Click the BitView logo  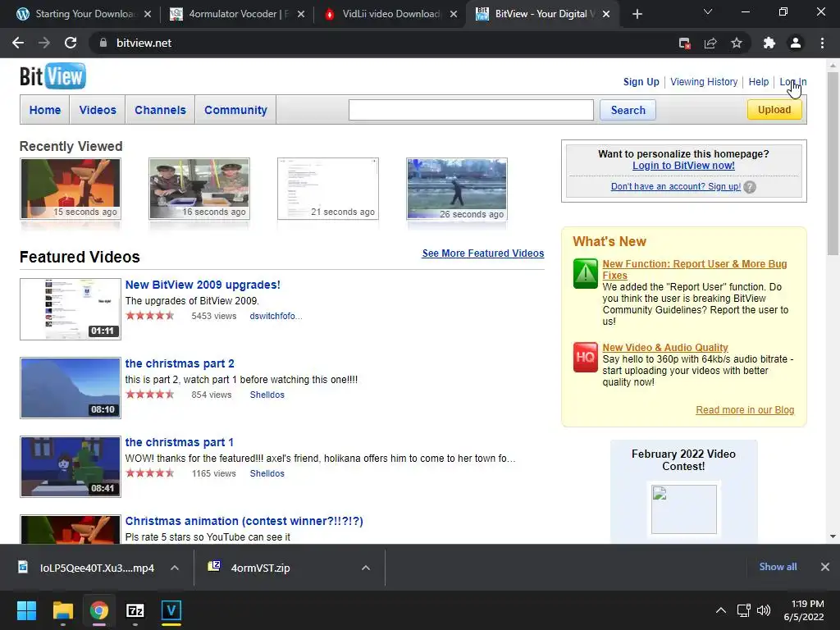point(52,76)
